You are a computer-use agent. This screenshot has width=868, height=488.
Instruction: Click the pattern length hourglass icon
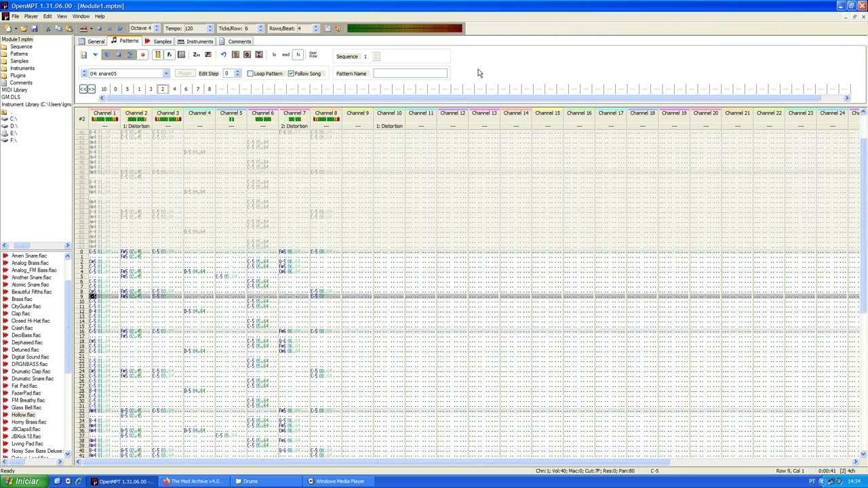[258, 55]
